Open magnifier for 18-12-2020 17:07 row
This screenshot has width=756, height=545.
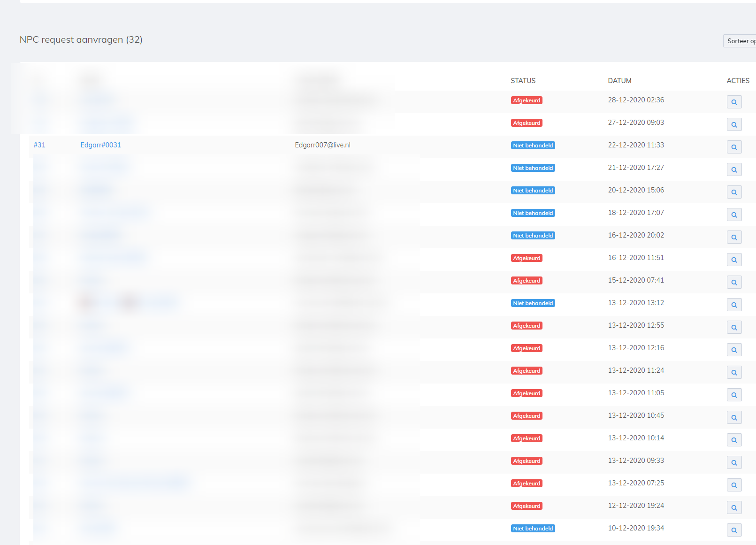734,215
